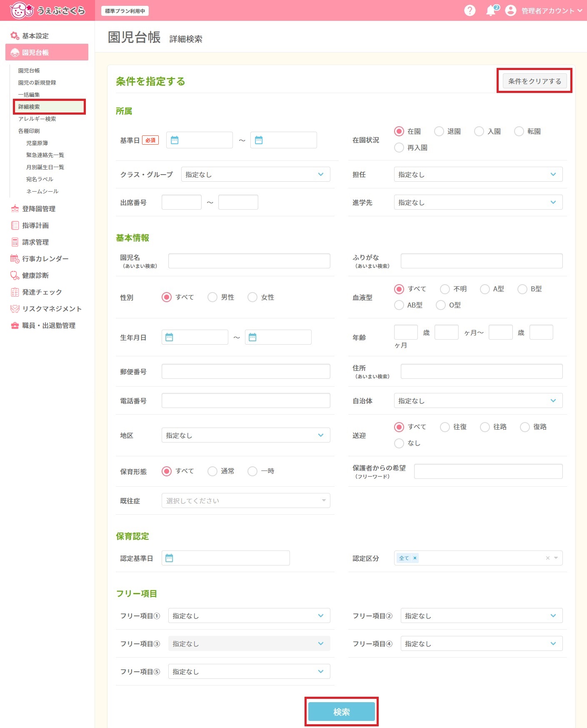Open calendar for 基準日 start date
The height and width of the screenshot is (728, 587).
pyautogui.click(x=175, y=140)
